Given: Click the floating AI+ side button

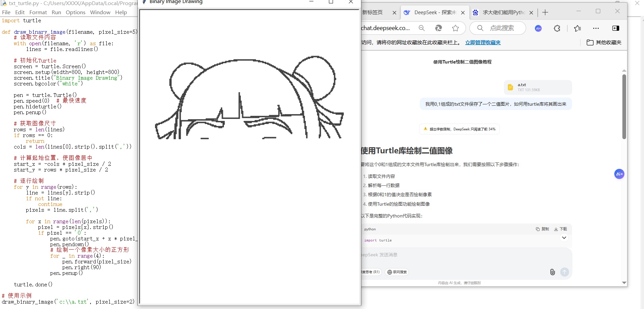Looking at the screenshot, I should tap(619, 174).
